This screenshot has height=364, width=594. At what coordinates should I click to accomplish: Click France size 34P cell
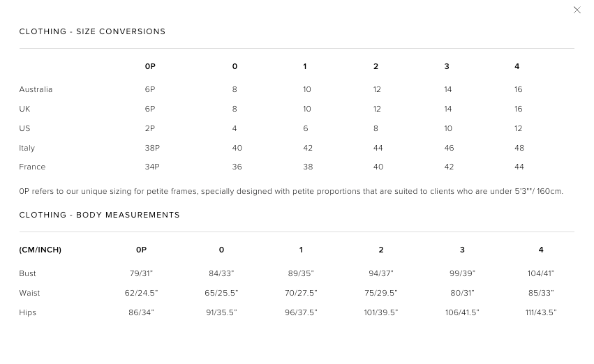[x=152, y=167]
